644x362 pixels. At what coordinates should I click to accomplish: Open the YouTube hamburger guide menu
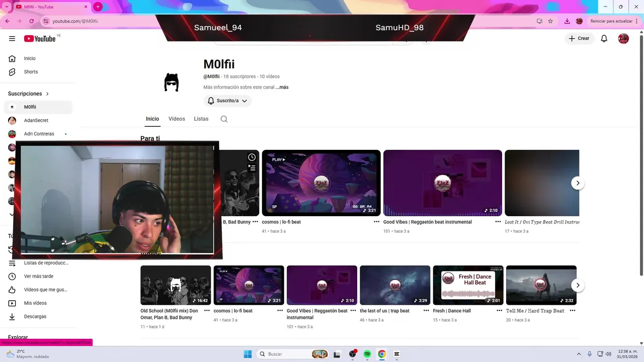click(x=12, y=39)
